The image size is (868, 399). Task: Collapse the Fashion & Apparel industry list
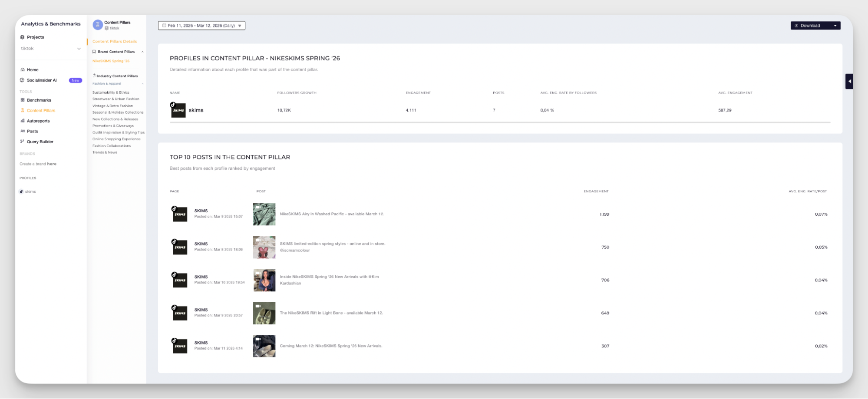pos(143,83)
